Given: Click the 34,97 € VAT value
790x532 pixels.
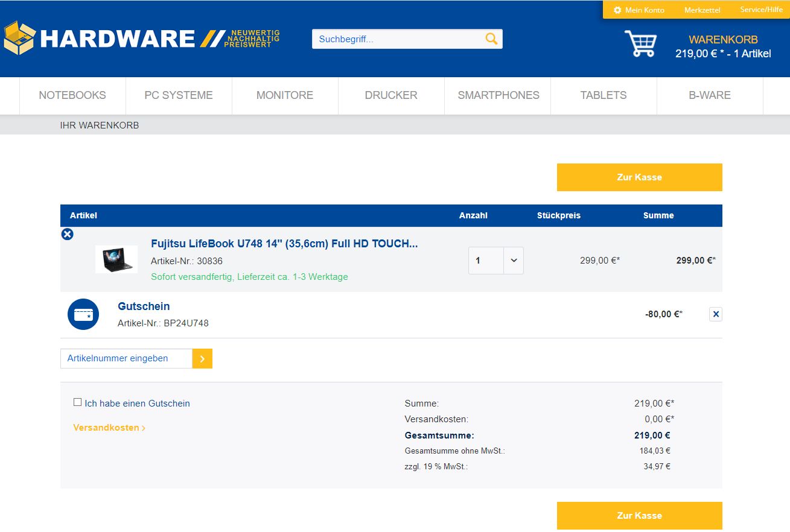Looking at the screenshot, I should point(657,466).
